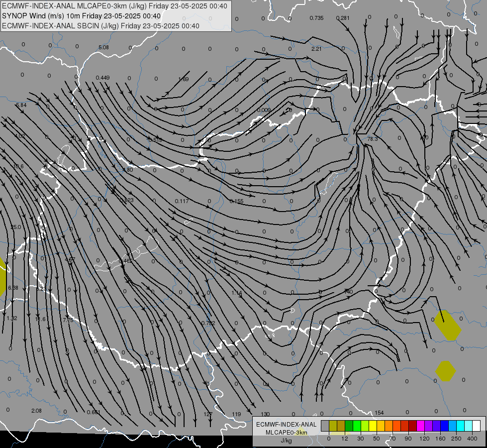Click the colorbar tick label 160

pos(440,439)
